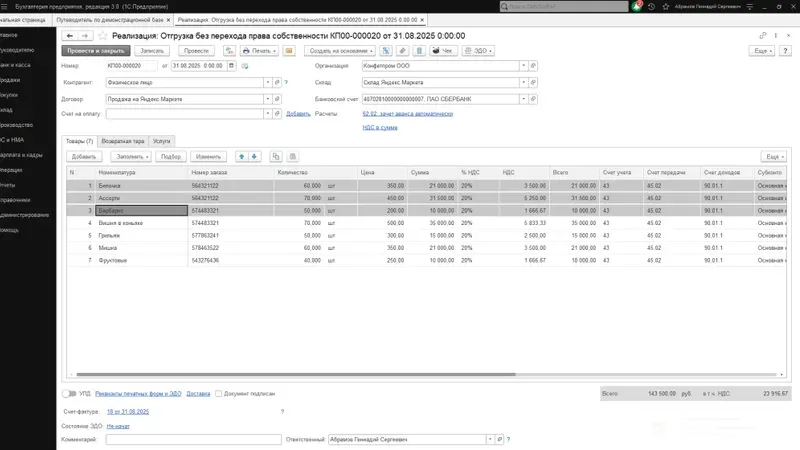
Task: Move row up with blue up arrow
Action: (241, 157)
